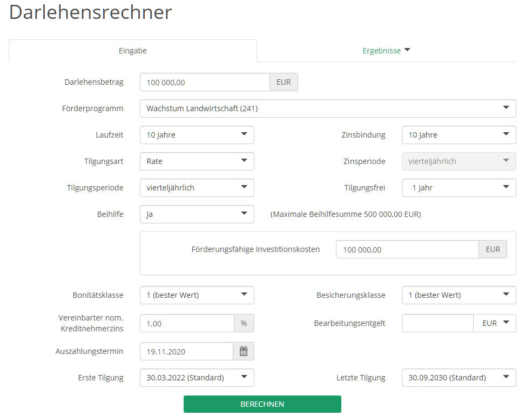Select the Tilgungsfrei 1 Jahr dropdown
The width and height of the screenshot is (532, 416).
(x=459, y=188)
